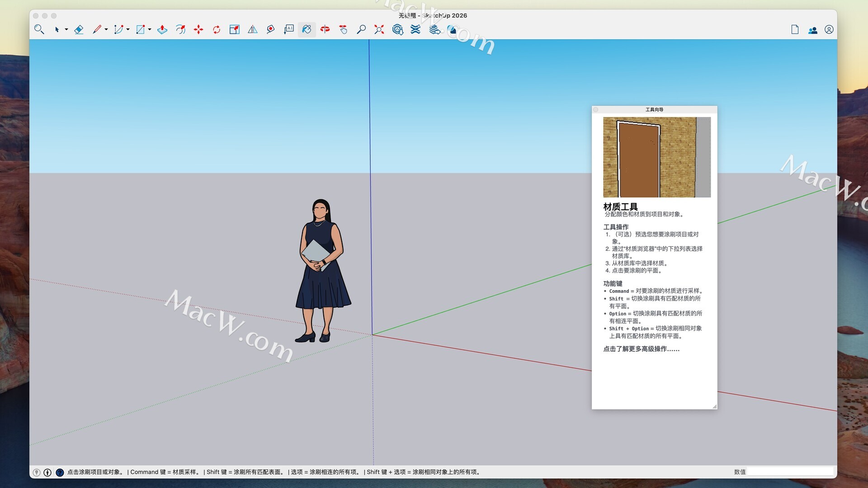Select the Scale tool
Screen dimensions: 868x488
click(234, 30)
